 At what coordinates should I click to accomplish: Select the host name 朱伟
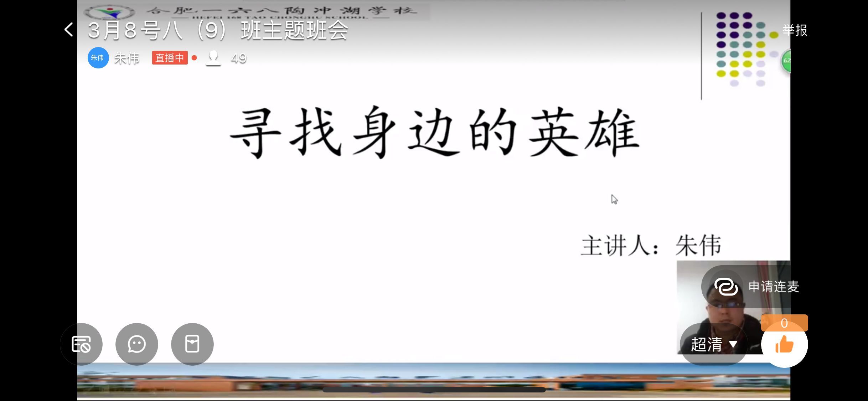[x=126, y=58]
